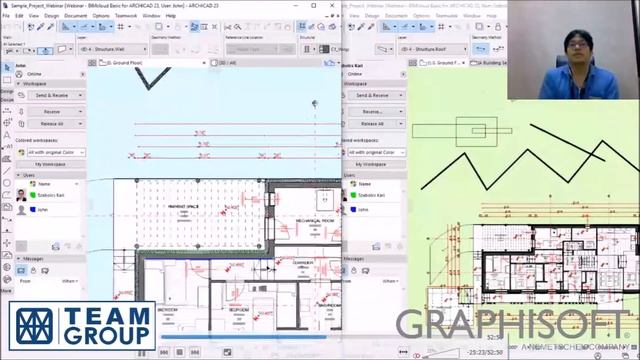
Task: Click Reserve... button in right window palette
Action: coord(372,111)
